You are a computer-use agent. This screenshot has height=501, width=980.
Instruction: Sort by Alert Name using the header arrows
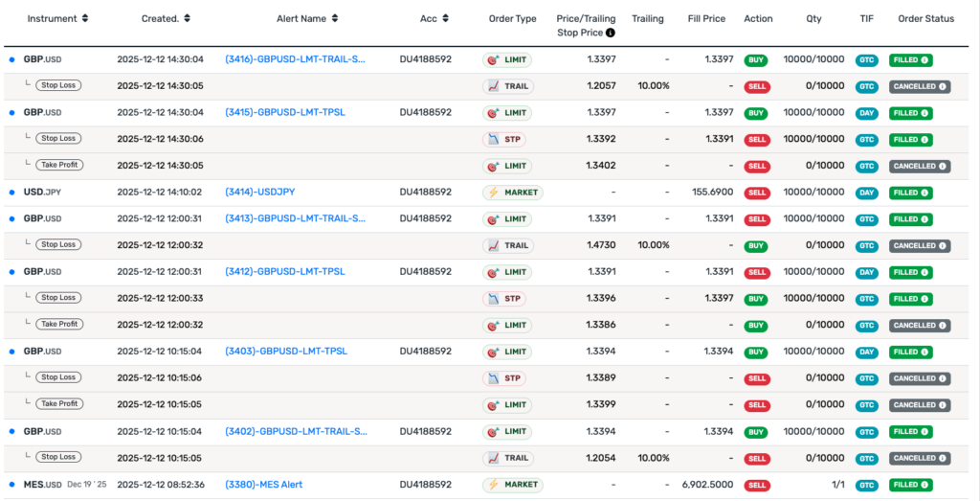[x=334, y=19]
